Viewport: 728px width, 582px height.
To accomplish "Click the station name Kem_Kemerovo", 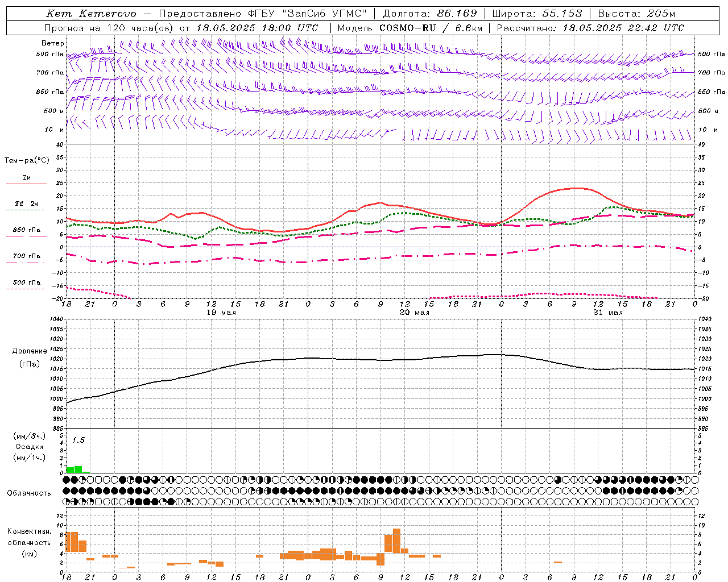I will point(92,14).
